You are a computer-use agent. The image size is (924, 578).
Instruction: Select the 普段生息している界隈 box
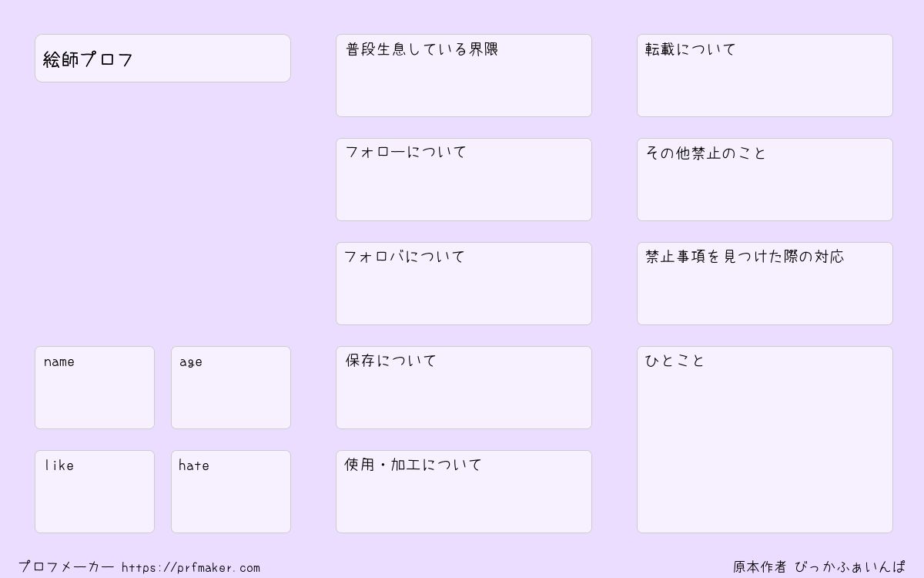coord(464,76)
